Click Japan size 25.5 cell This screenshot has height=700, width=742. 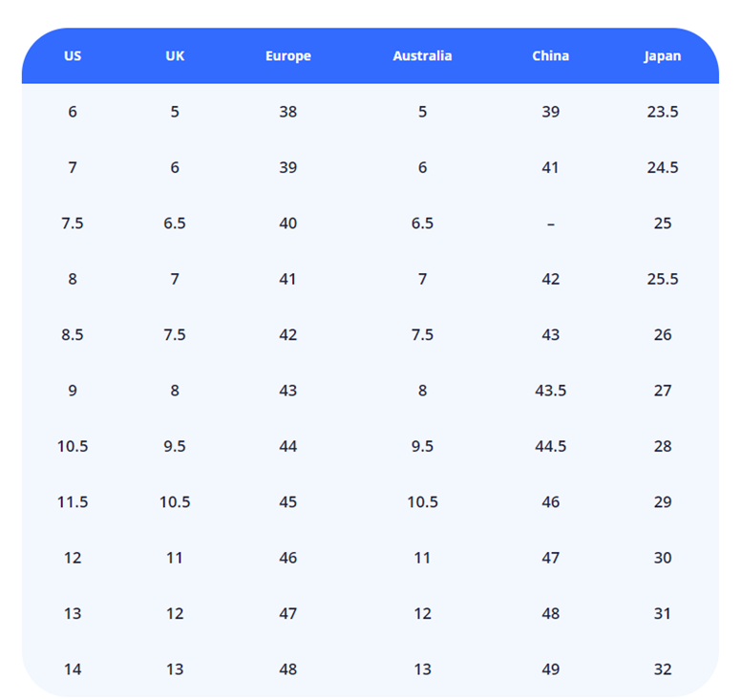663,279
